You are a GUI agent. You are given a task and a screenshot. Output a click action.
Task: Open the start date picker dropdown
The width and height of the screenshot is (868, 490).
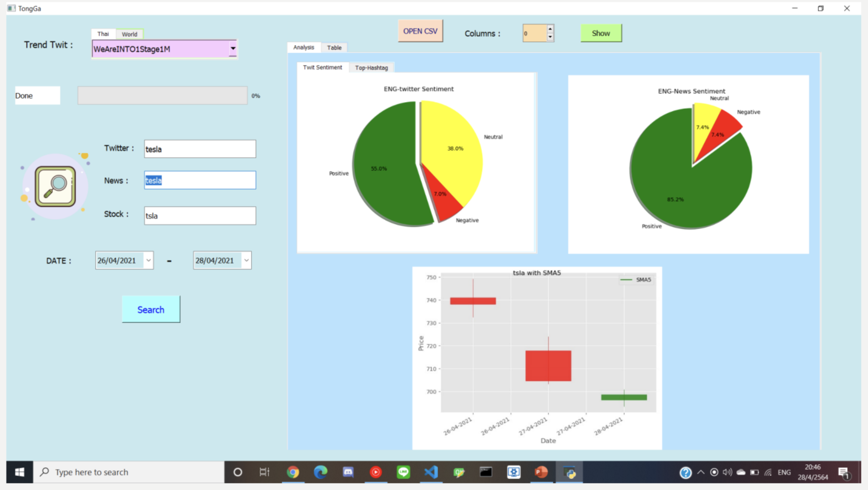(149, 260)
